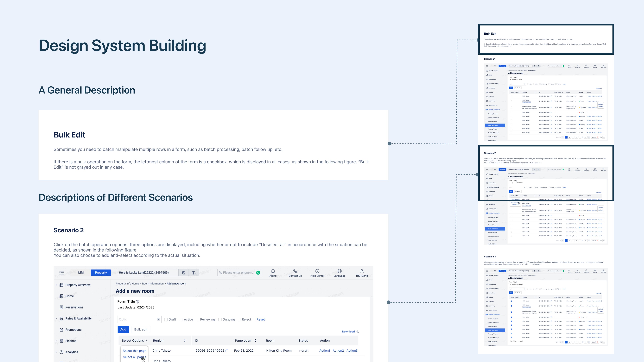Click the blue Add button

[x=123, y=329]
